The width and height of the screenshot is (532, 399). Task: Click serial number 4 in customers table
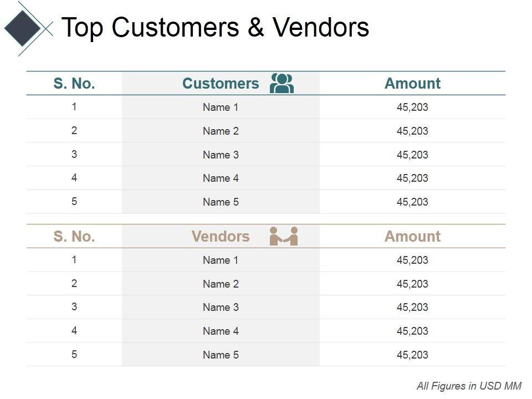pos(74,178)
